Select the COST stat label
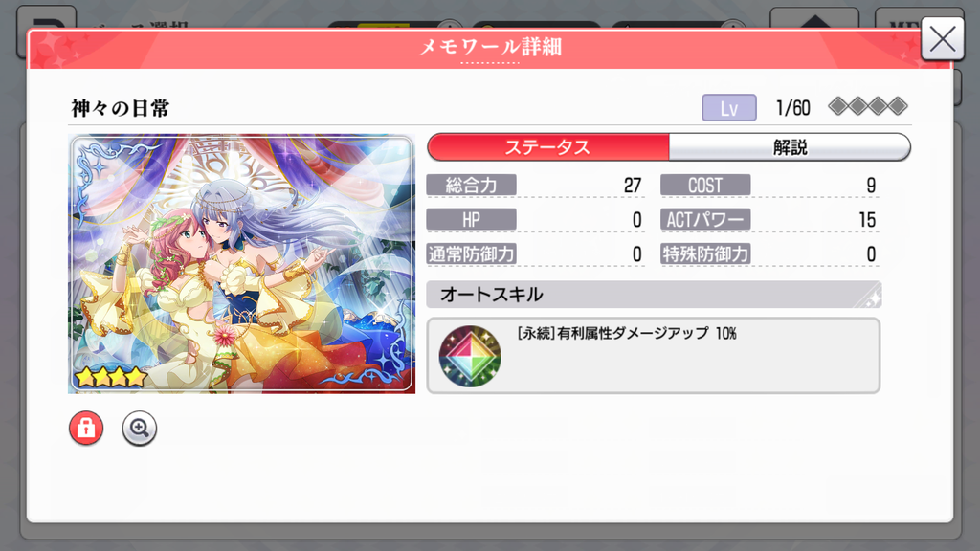Image resolution: width=980 pixels, height=551 pixels. pyautogui.click(x=705, y=185)
